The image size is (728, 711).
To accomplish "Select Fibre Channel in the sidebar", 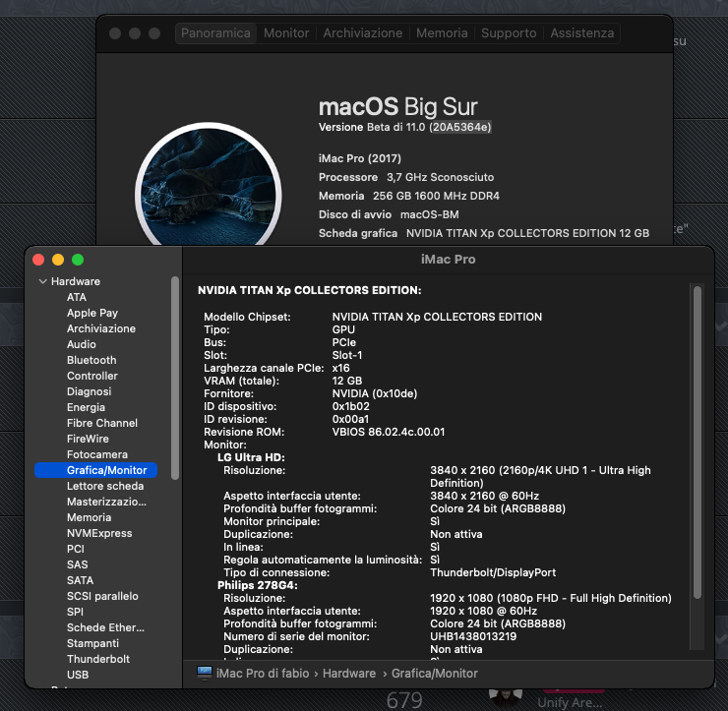I will click(102, 423).
